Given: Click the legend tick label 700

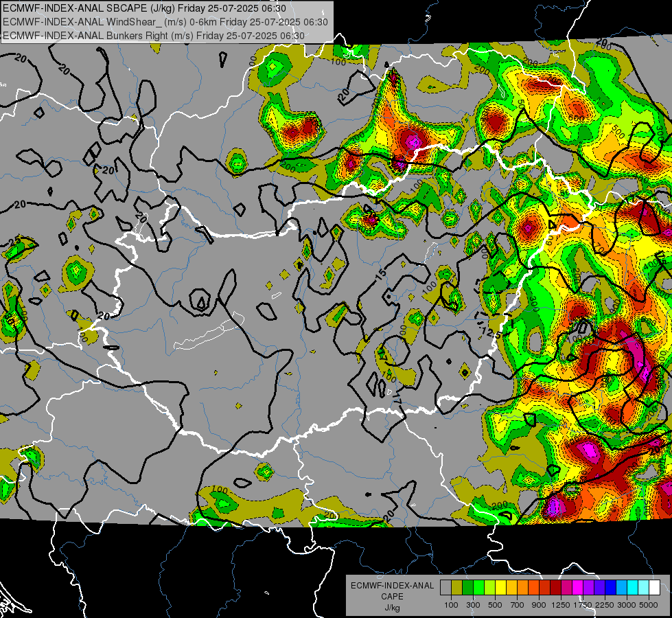Looking at the screenshot, I should (518, 605).
